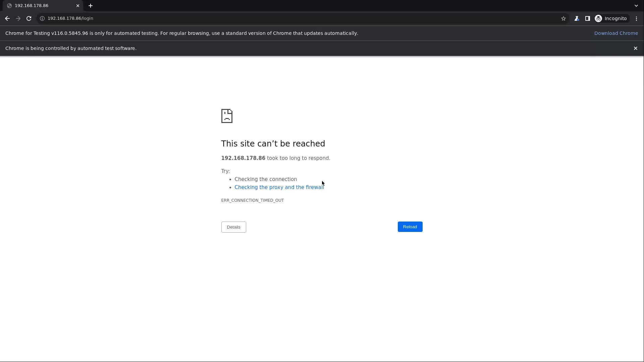Toggle the side panel open
Viewport: 644px width, 362px height.
pyautogui.click(x=588, y=18)
